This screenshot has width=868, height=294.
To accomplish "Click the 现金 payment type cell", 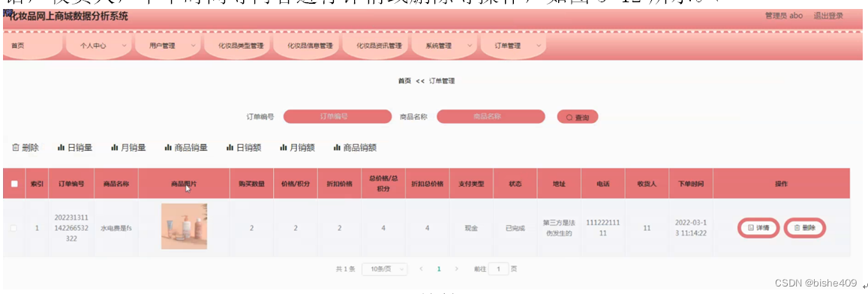I will coord(471,228).
